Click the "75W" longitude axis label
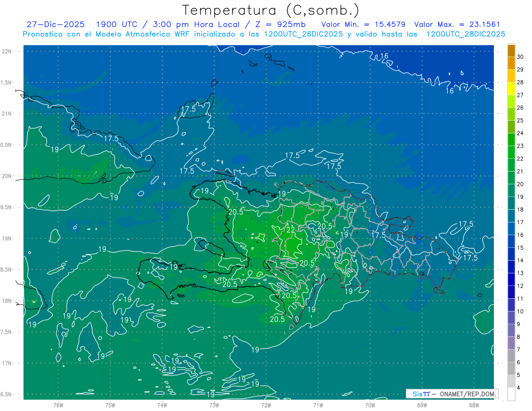This screenshot has width=532, height=411. 110,405
